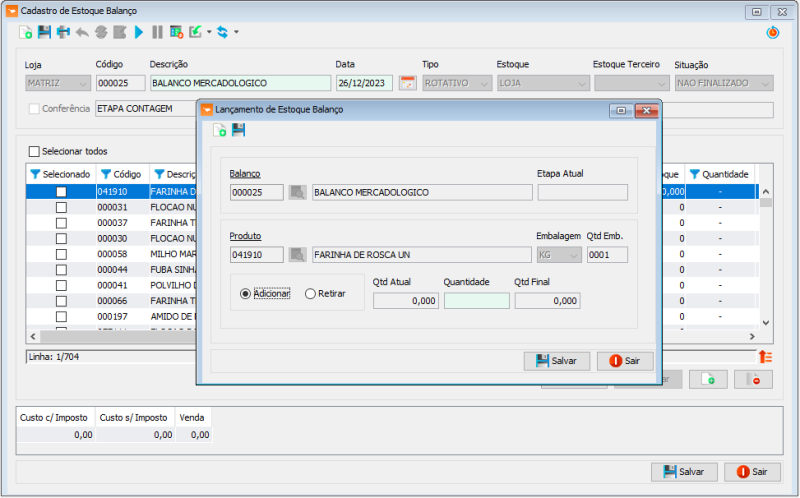Click the Quantidade input field in dialog

[477, 301]
